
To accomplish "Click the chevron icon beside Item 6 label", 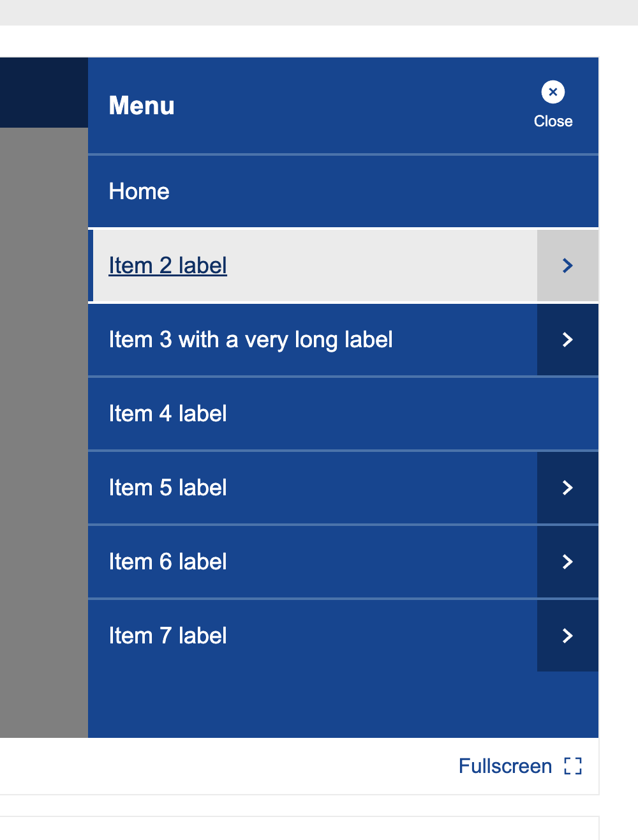I will coord(567,561).
